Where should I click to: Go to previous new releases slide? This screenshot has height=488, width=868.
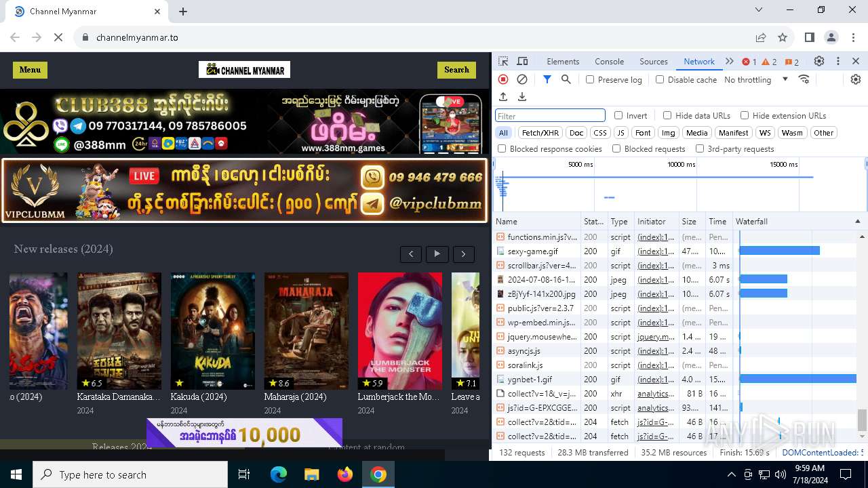(x=411, y=254)
